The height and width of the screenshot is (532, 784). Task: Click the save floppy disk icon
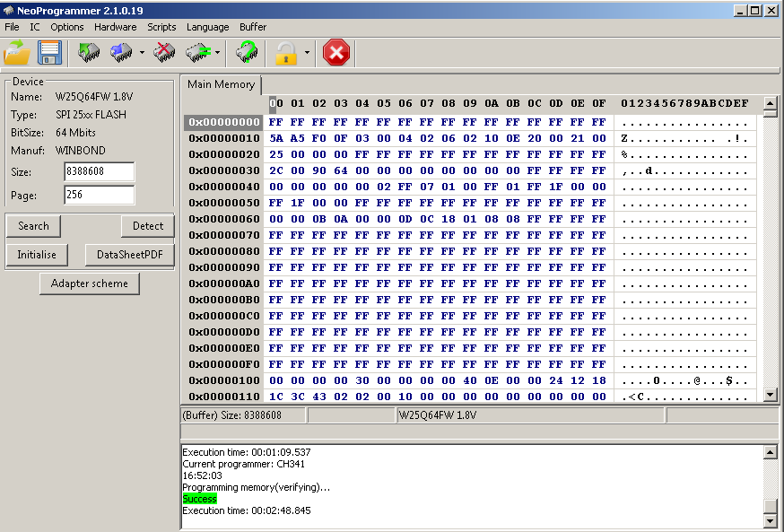pyautogui.click(x=48, y=53)
